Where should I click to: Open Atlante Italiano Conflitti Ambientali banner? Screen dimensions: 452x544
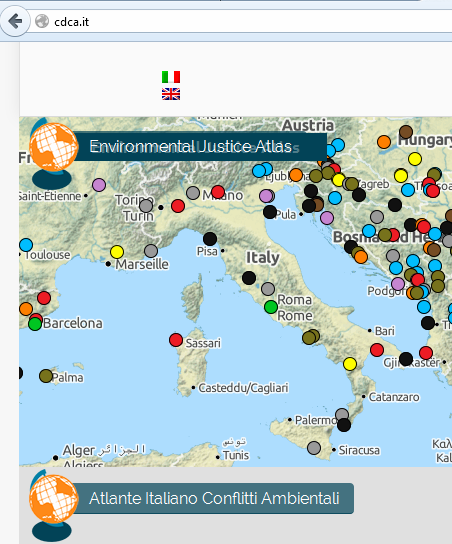(213, 498)
